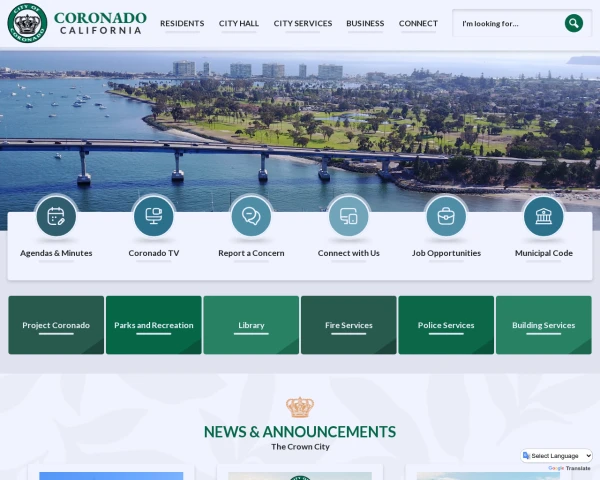
Task: Click the Google Translate icon
Action: 526,456
